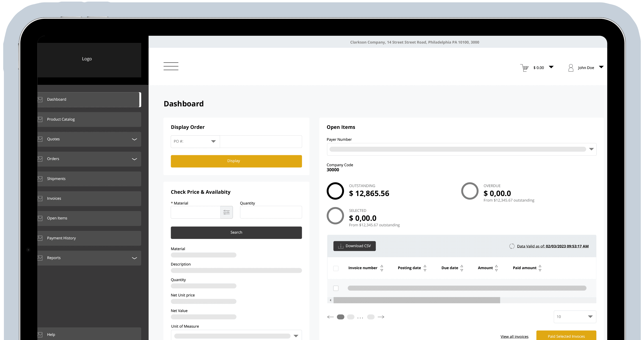Open the Payer Number dropdown

[x=462, y=149]
